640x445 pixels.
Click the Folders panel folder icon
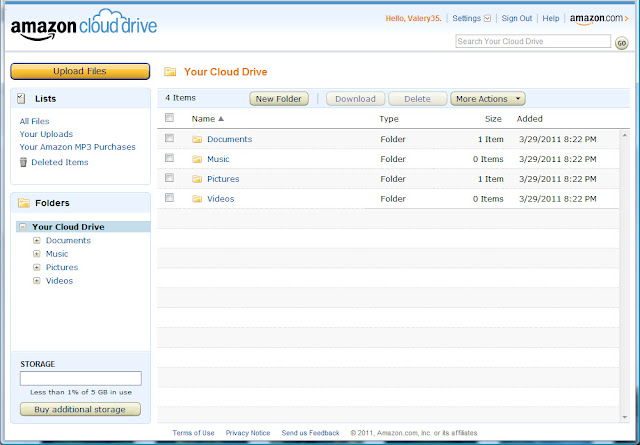24,203
